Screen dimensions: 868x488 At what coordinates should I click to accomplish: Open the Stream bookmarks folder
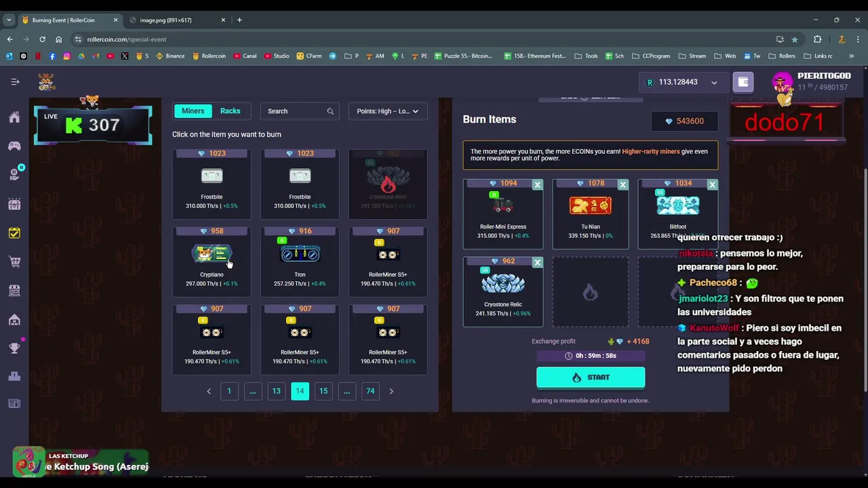(692, 56)
